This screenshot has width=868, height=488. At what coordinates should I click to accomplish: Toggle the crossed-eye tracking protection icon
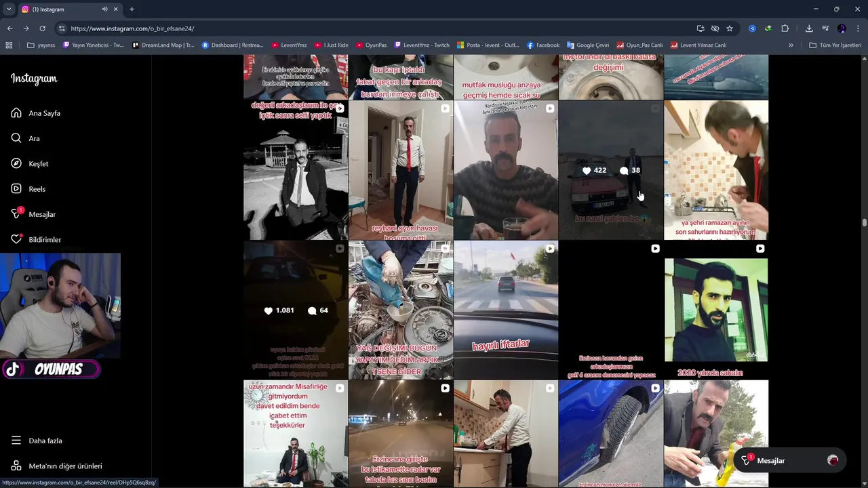click(715, 28)
